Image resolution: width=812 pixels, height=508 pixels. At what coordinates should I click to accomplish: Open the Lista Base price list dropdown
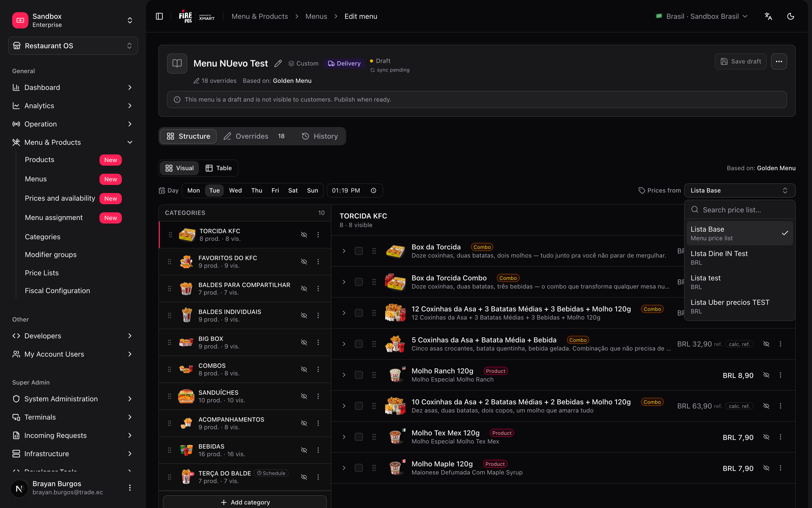tap(739, 190)
